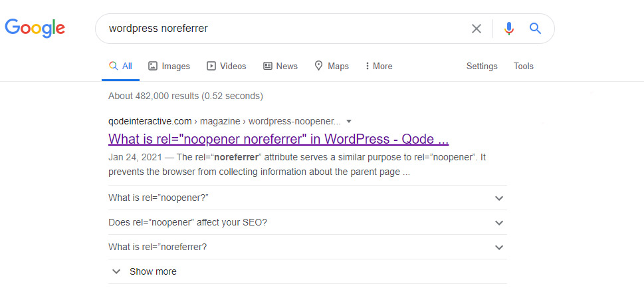Click the Google logo
This screenshot has width=644, height=298.
[35, 29]
